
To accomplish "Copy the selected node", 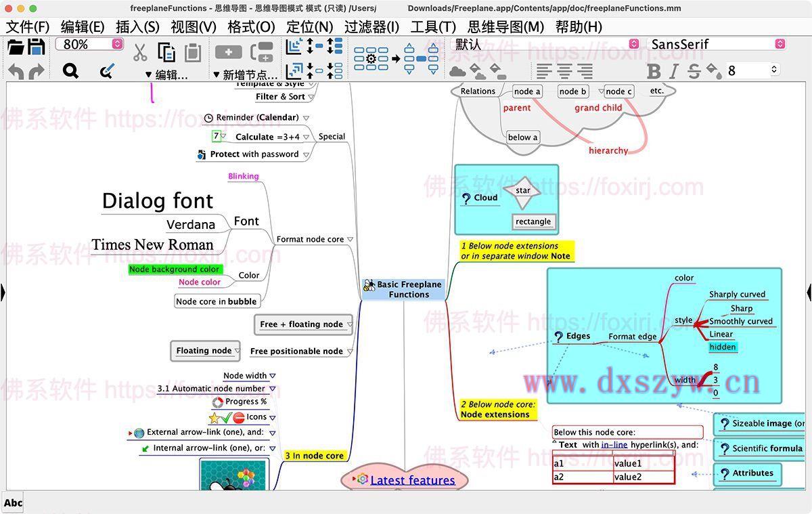I will click(x=166, y=52).
